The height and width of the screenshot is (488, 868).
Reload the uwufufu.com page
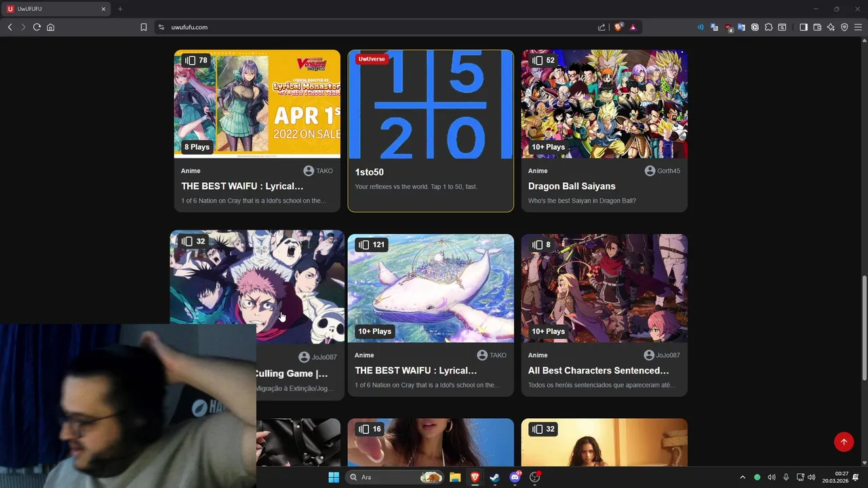pos(37,27)
